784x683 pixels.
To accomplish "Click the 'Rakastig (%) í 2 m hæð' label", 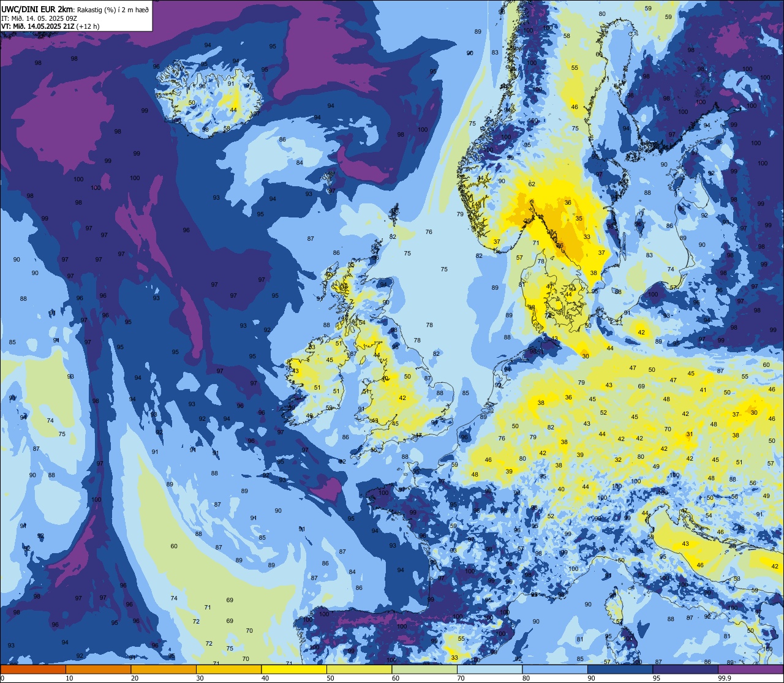I will (x=111, y=9).
